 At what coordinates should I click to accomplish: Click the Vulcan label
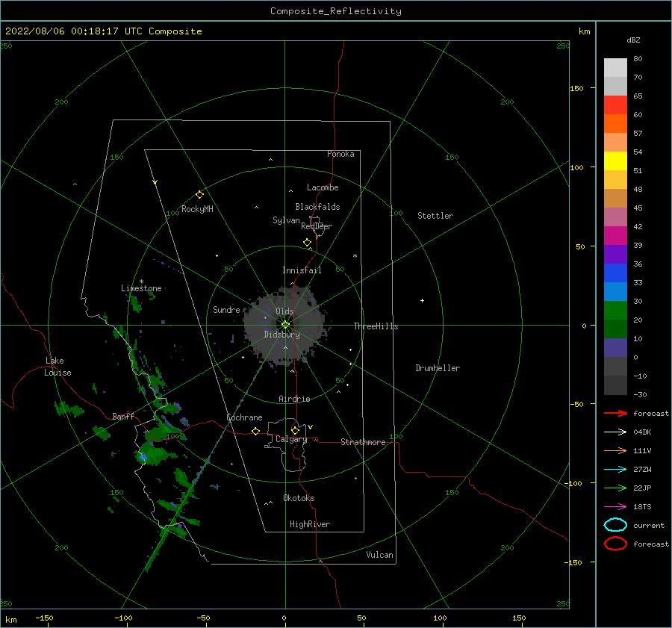pos(380,555)
